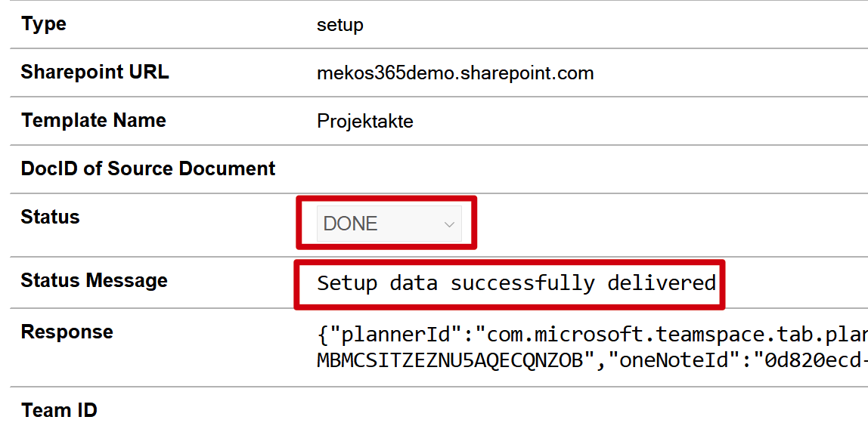Click the chevron arrow of the Status dropdown
The image size is (868, 426).
click(x=449, y=224)
